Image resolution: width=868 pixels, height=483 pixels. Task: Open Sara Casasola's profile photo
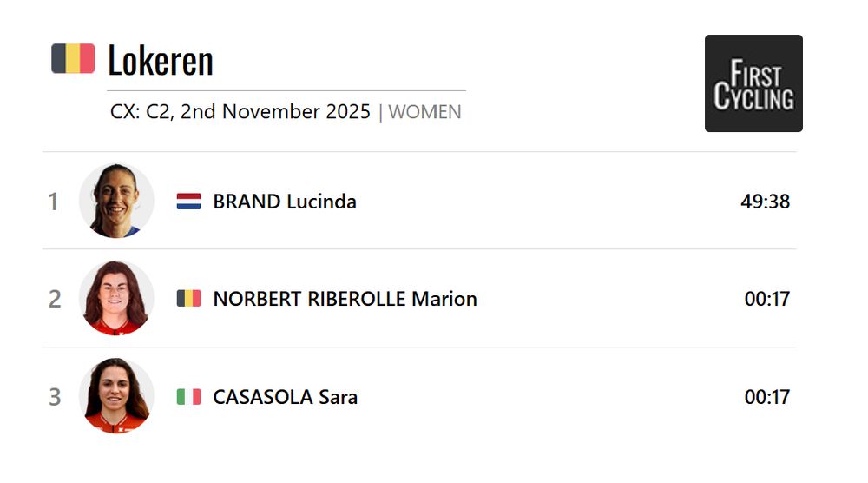[x=116, y=397]
